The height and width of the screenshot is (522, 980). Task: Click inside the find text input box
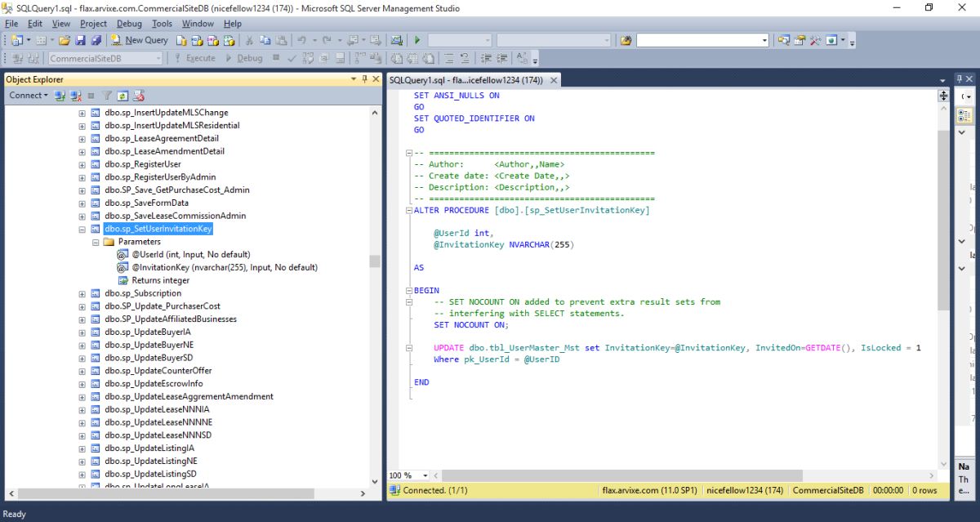coord(698,40)
